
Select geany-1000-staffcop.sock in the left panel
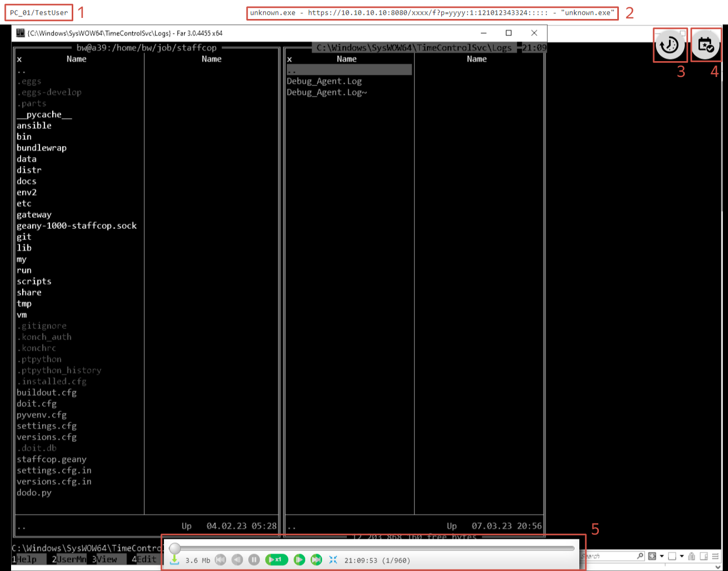click(76, 226)
